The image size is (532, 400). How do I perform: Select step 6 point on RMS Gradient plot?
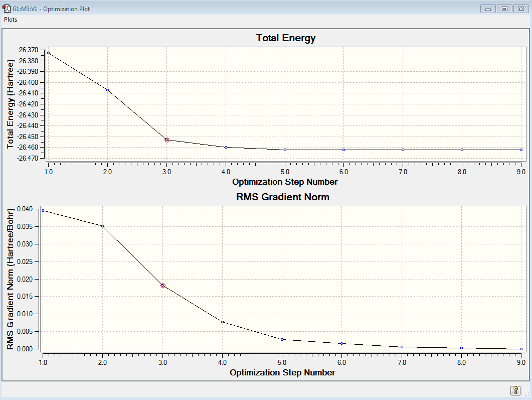(341, 344)
